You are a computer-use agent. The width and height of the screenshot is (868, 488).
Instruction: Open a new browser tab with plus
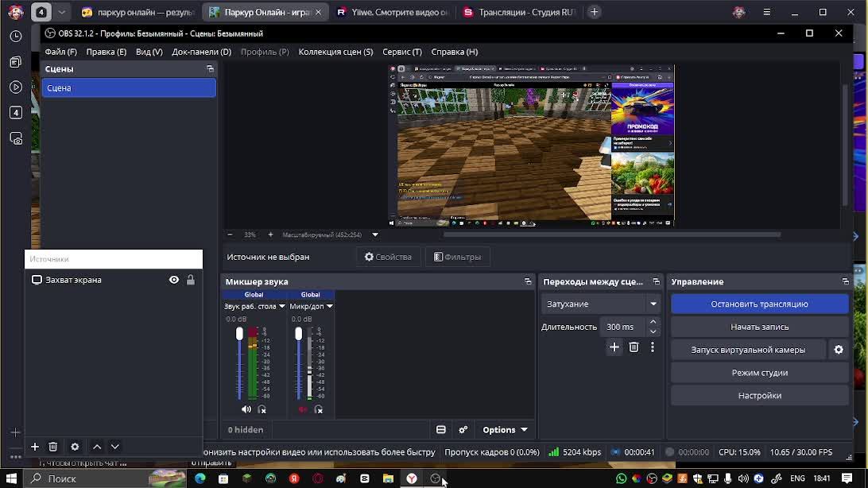pyautogui.click(x=594, y=12)
